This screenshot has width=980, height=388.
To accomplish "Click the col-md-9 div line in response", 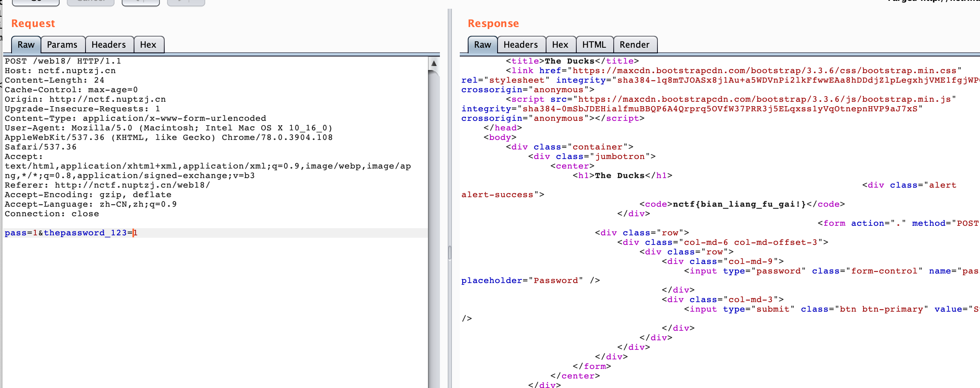I will pyautogui.click(x=723, y=262).
